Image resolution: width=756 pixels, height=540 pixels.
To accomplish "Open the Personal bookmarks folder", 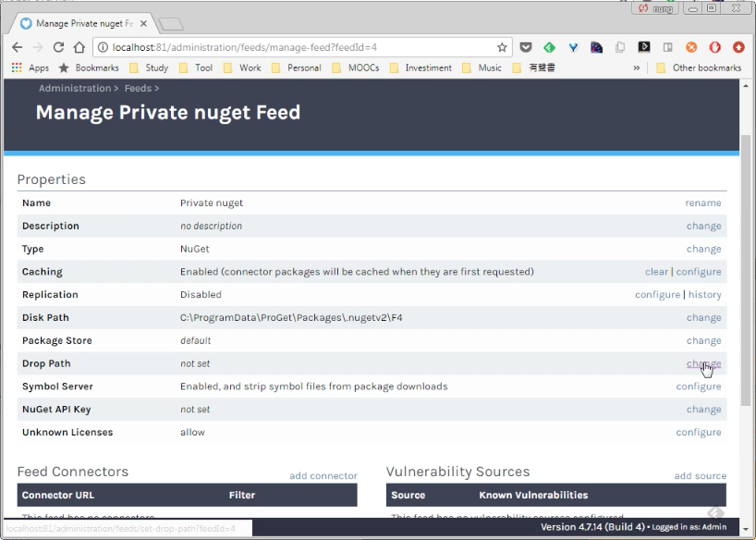I will point(297,67).
